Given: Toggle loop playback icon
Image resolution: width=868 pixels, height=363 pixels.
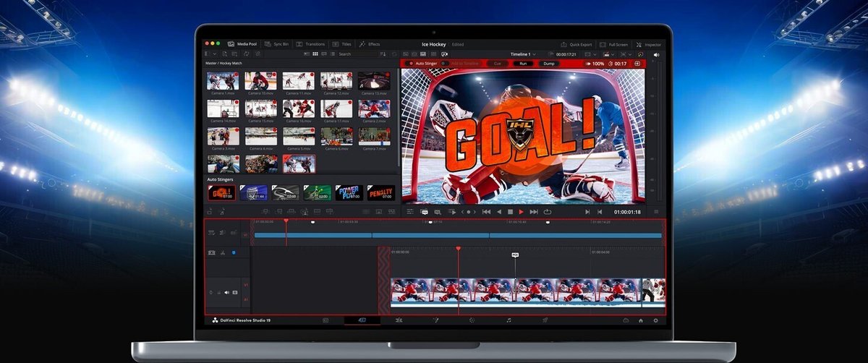Looking at the screenshot, I should (547, 212).
